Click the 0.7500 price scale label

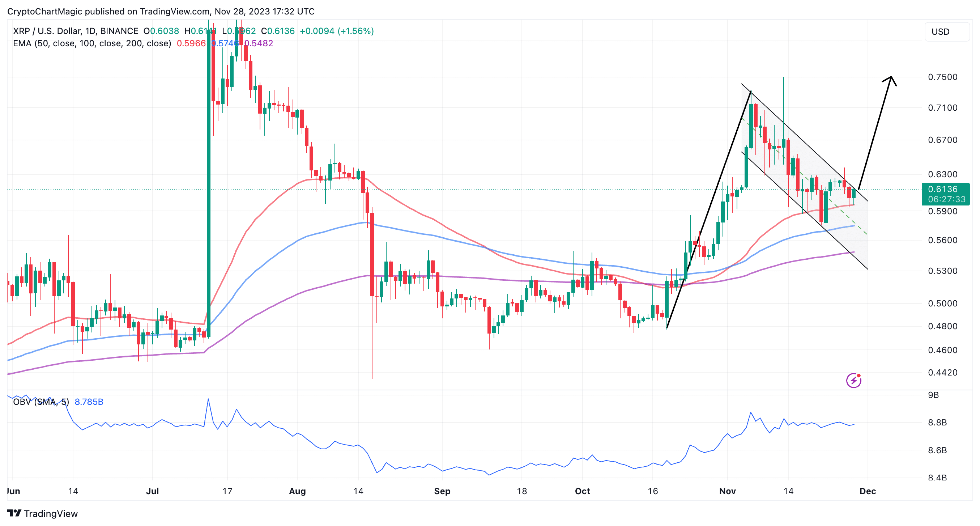[x=942, y=77]
